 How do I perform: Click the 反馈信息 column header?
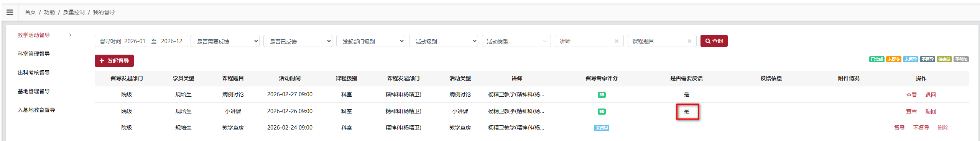(771, 78)
